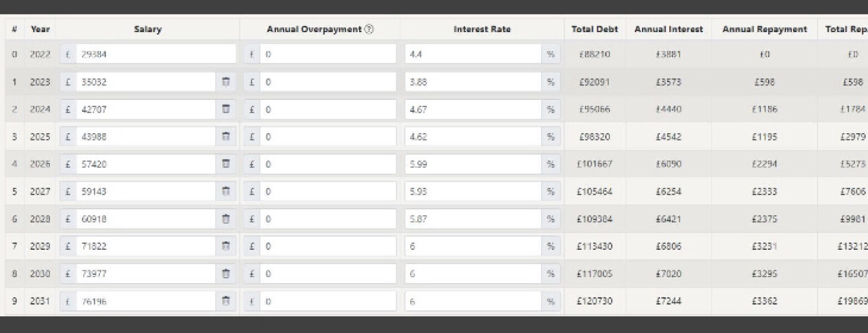Click the 2027 row delete icon
868x333 pixels.
(x=226, y=191)
